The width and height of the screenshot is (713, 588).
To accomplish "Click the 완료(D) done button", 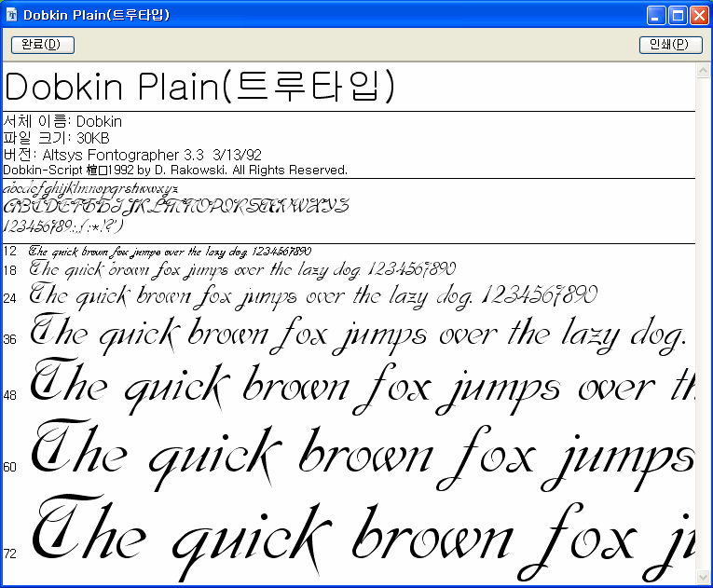I will pos(43,45).
